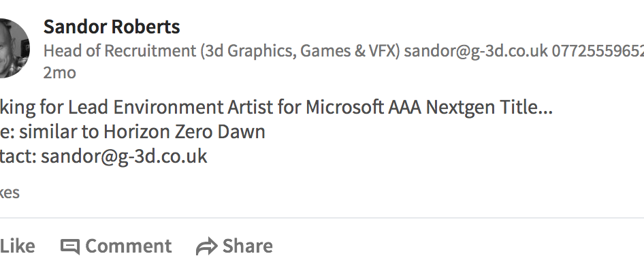Image resolution: width=644 pixels, height=271 pixels.
Task: Click the email address in the profile headline
Action: pos(476,51)
